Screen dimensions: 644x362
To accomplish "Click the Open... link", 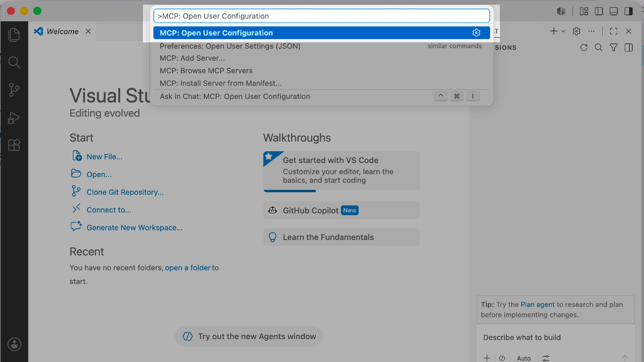I will point(99,175).
